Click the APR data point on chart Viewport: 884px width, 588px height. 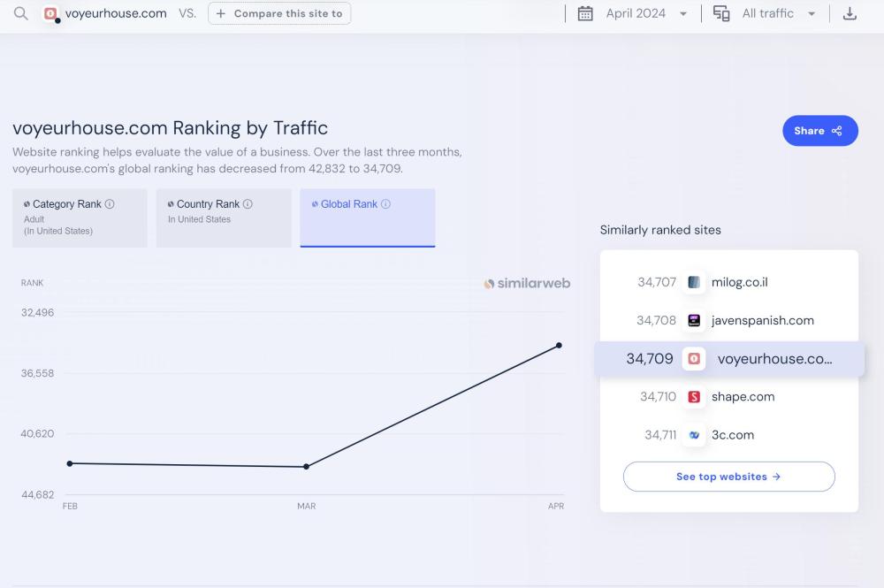tap(559, 345)
